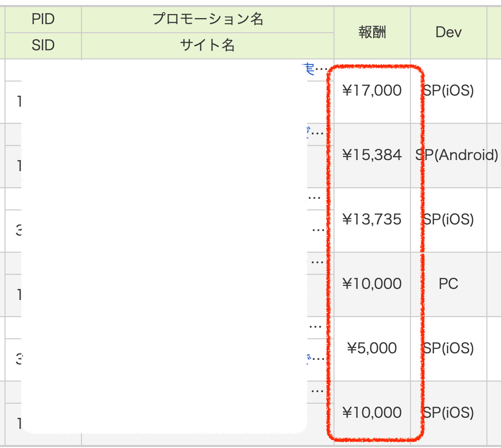
Task: Select SP(iOS) in the last table row
Action: click(x=448, y=413)
